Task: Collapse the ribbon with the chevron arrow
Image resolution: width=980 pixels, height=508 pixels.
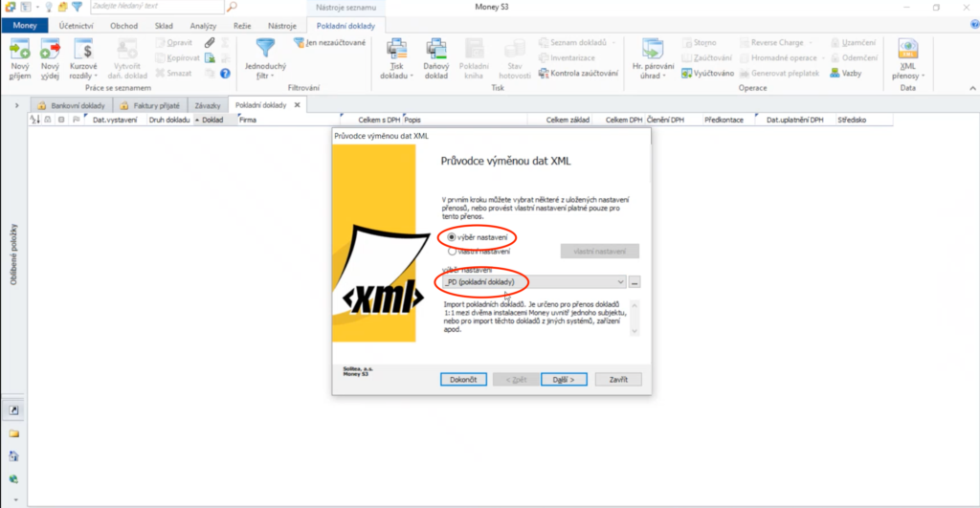Action: 972,88
